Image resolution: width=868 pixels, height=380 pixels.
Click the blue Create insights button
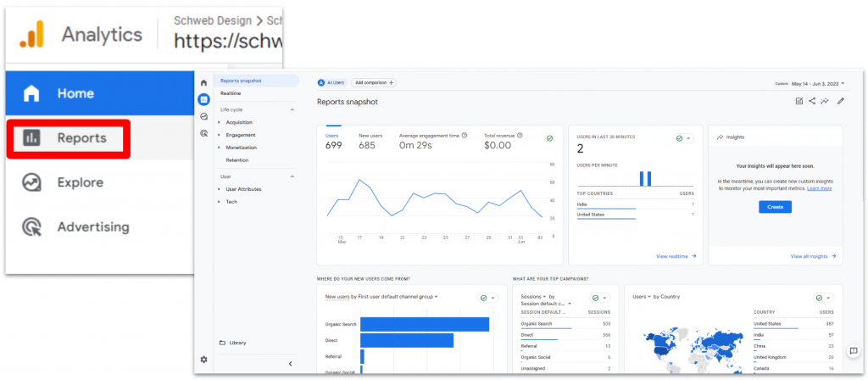click(x=775, y=207)
